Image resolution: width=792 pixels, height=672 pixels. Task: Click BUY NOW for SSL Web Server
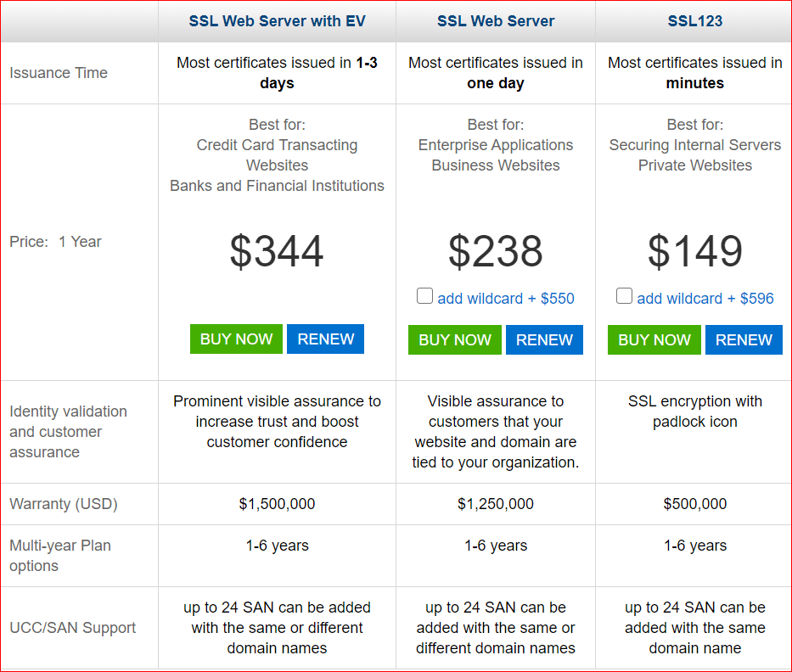(x=455, y=339)
